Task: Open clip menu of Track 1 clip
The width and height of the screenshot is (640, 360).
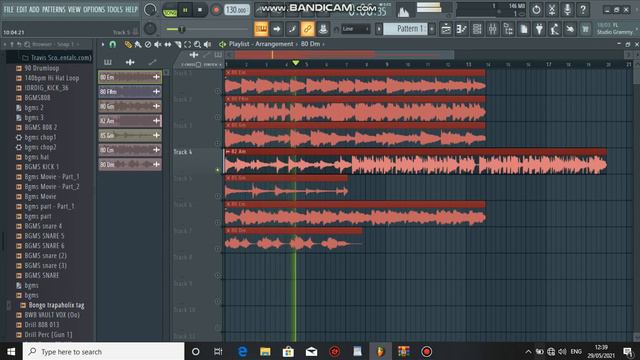Action: click(228, 73)
